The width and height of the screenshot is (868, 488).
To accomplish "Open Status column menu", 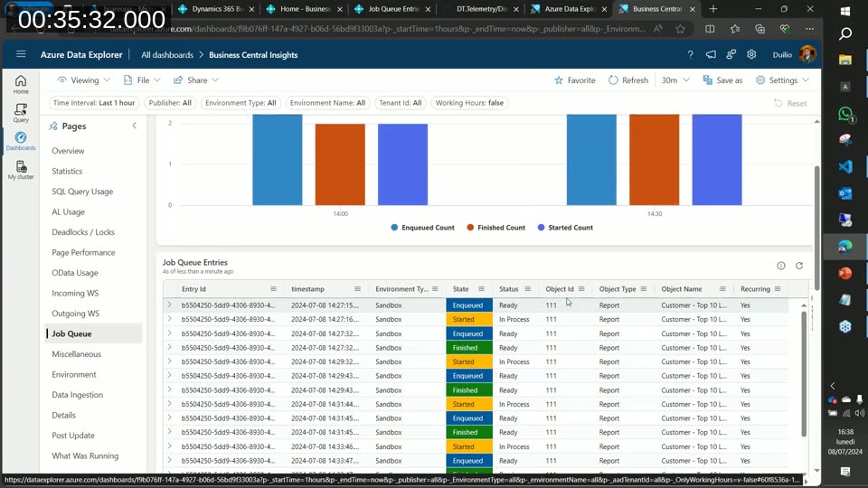I will 527,289.
